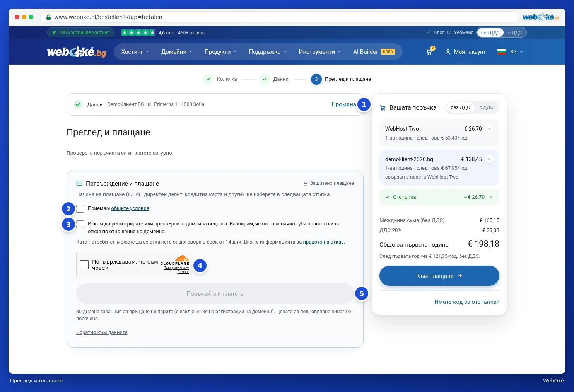Click the Bulgarian flag icon
The image size is (574, 392).
[x=501, y=51]
